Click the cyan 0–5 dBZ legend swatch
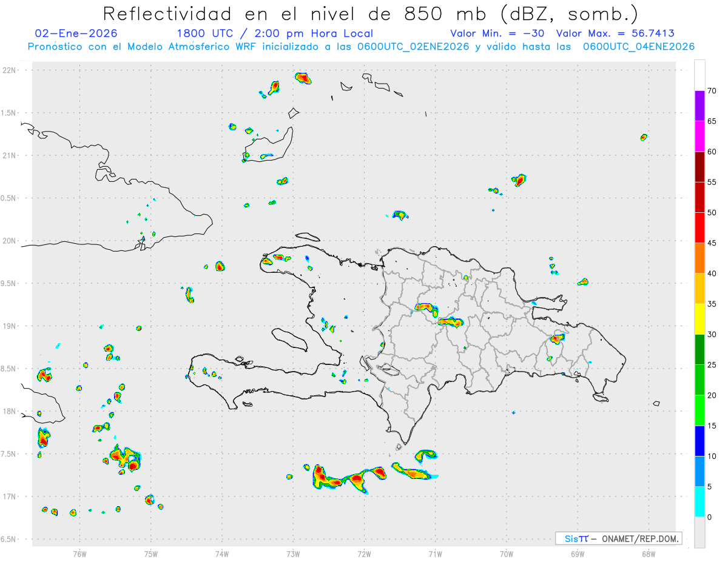This screenshot has width=728, height=562. click(699, 502)
